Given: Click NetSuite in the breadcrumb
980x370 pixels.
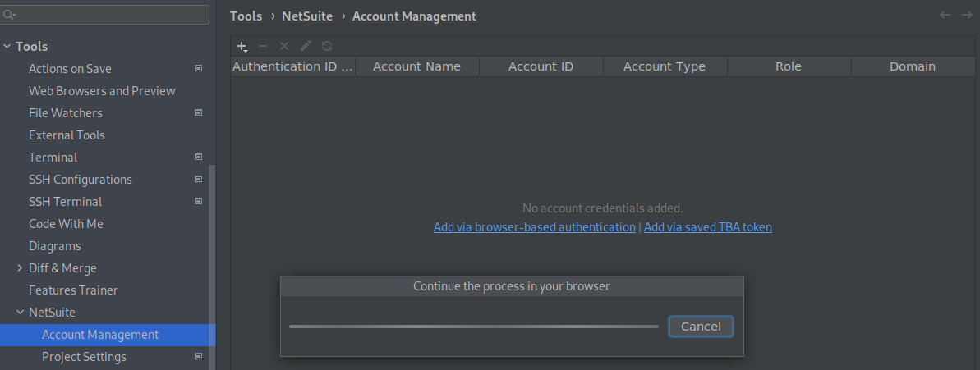Looking at the screenshot, I should [x=307, y=16].
